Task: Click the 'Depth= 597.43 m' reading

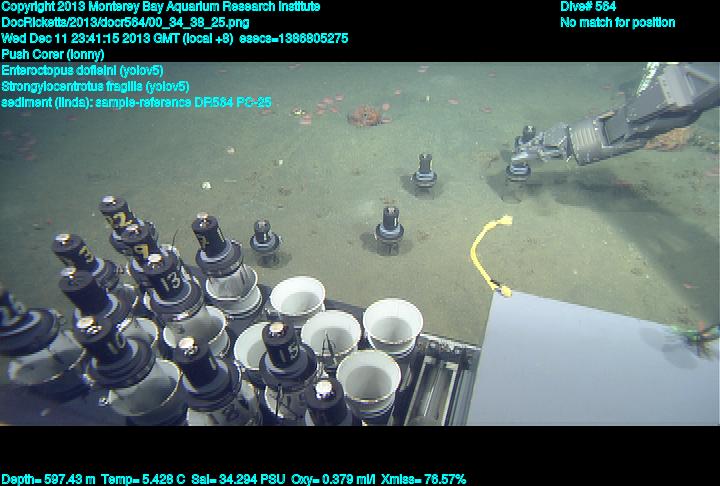Action: point(48,480)
